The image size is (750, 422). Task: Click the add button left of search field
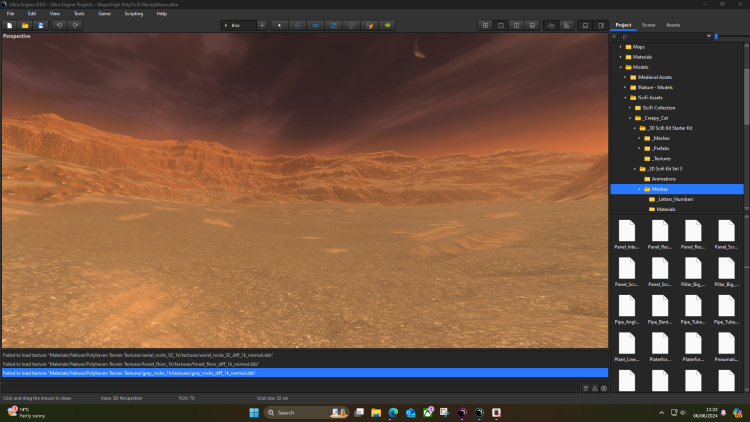coord(614,36)
